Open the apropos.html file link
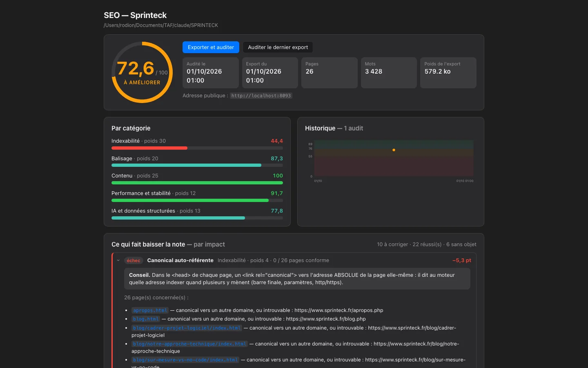 click(150, 310)
